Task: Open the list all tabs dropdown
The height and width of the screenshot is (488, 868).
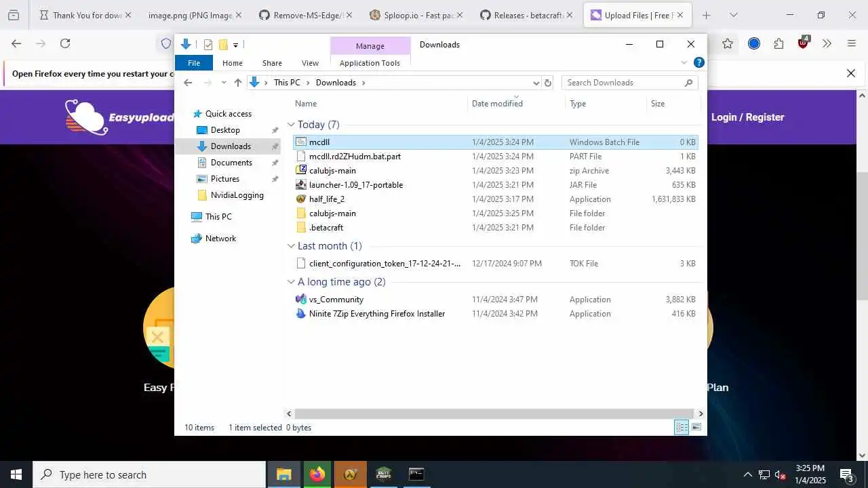Action: 733,15
